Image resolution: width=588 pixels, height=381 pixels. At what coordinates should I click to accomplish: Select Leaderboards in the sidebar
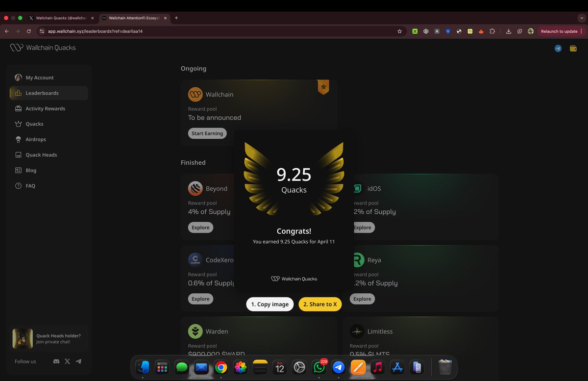(x=49, y=93)
